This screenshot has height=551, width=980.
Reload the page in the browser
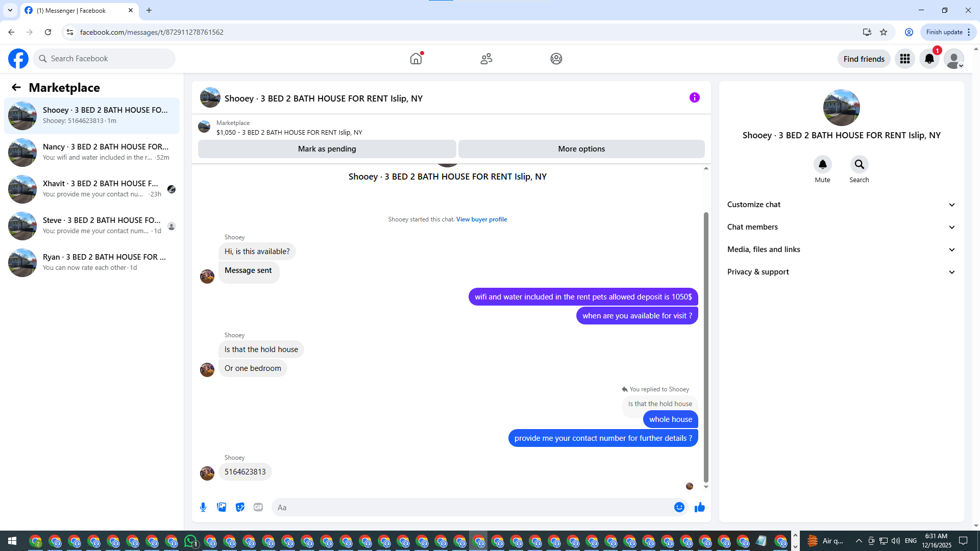(48, 32)
